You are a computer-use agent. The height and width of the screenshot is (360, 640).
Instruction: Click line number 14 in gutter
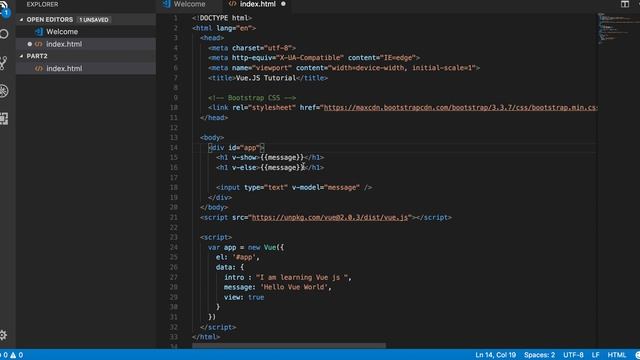(x=174, y=148)
